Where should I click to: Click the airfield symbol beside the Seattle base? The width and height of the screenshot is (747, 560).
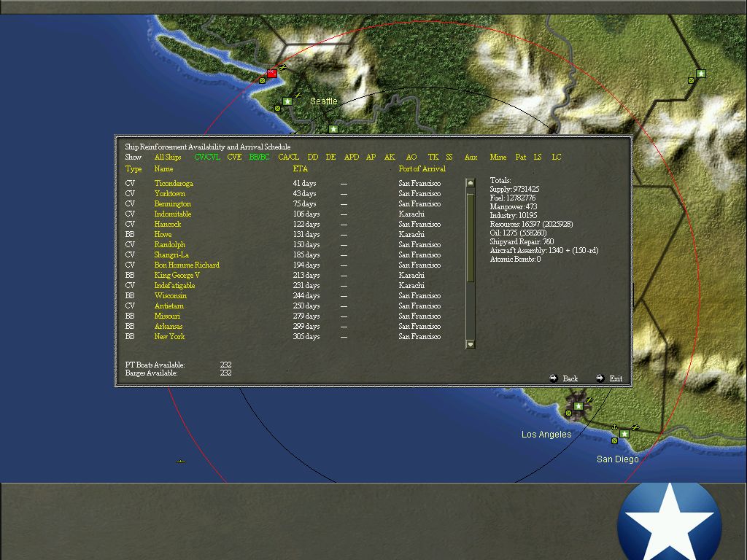click(298, 96)
